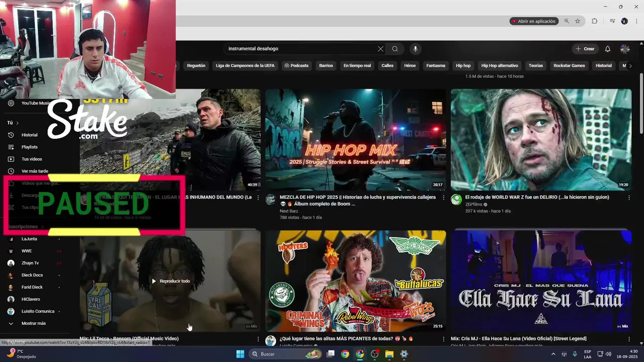This screenshot has height=362, width=644.
Task: Open Chrome profile avatar
Action: (624, 21)
